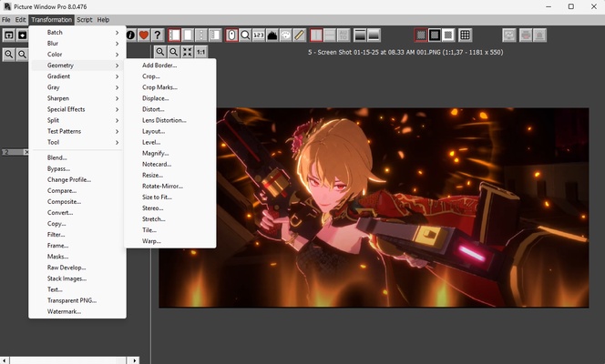
Task: Pick Warp... in the Geometry submenu
Action: tap(169, 241)
